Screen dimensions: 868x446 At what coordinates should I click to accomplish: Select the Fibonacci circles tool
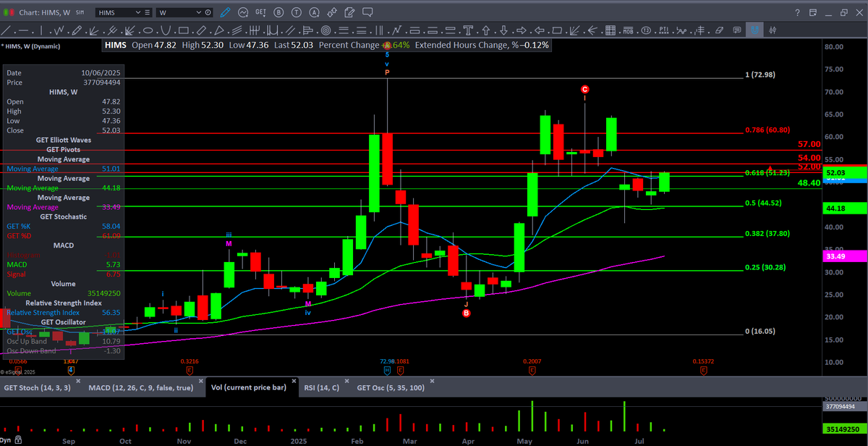point(325,30)
